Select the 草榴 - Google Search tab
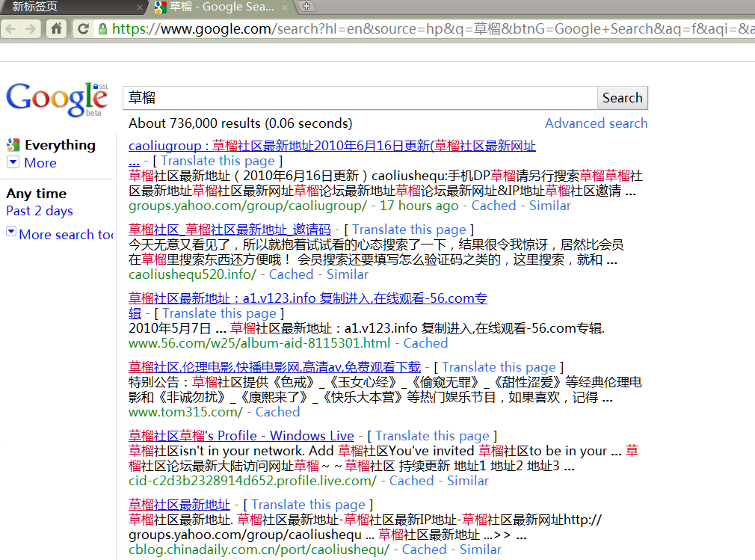The width and height of the screenshot is (755, 560). (221, 7)
